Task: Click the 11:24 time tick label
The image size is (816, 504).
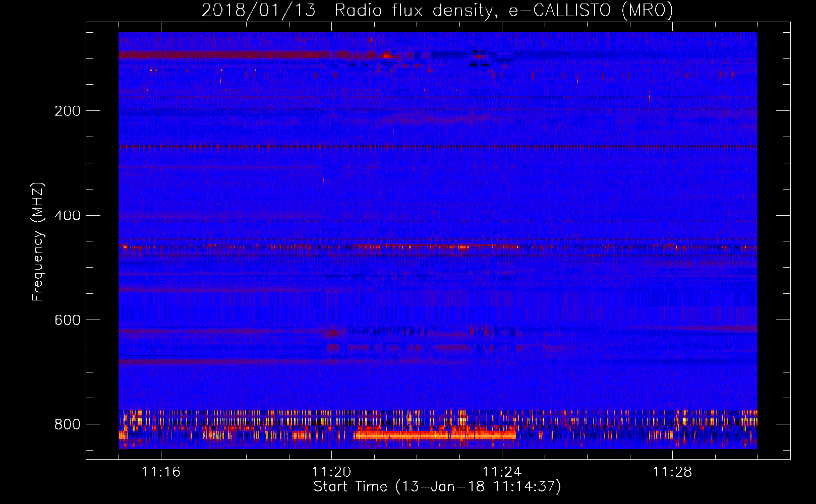Action: (x=502, y=472)
